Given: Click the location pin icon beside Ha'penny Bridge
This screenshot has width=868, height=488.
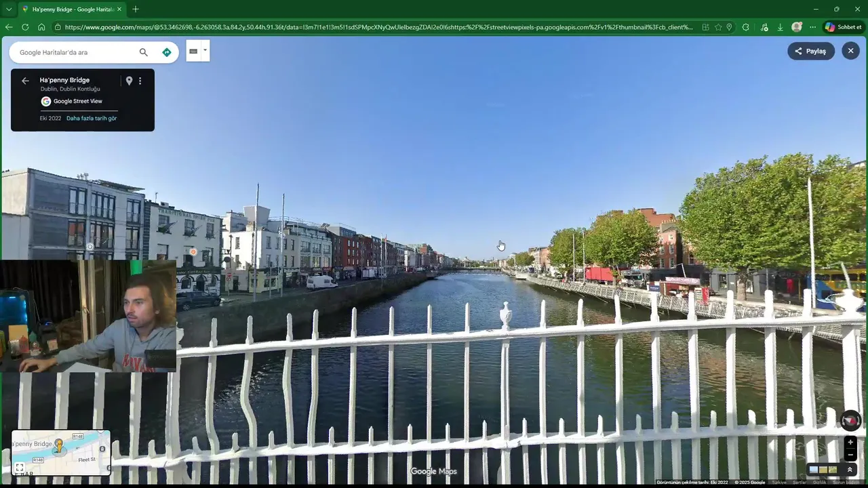Looking at the screenshot, I should point(129,81).
